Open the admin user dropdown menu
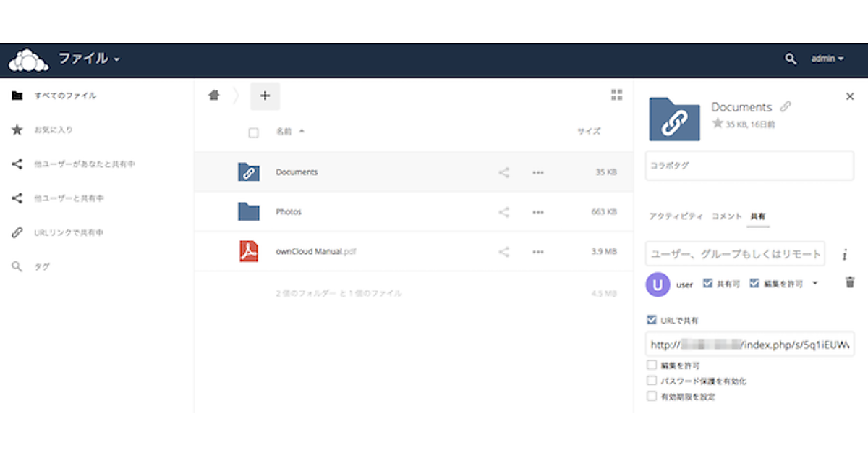868x456 pixels. (x=827, y=59)
